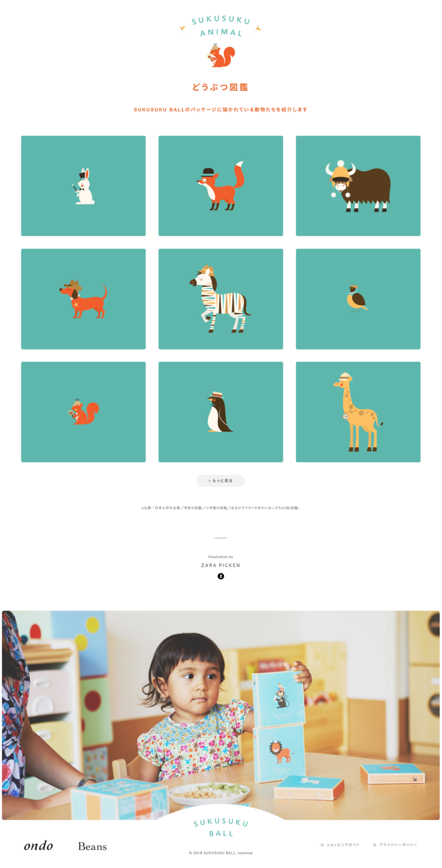Select the striped zebra card
The width and height of the screenshot is (442, 868).
point(221,299)
